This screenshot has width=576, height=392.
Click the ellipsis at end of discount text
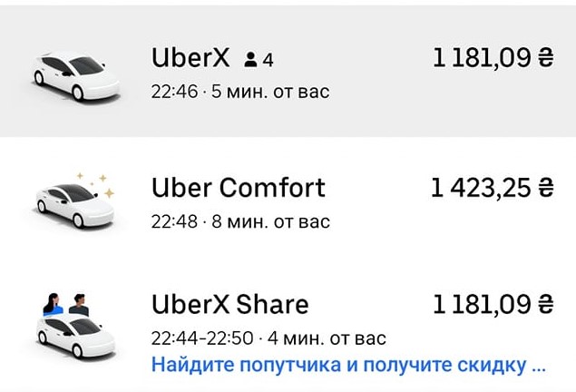539,367
